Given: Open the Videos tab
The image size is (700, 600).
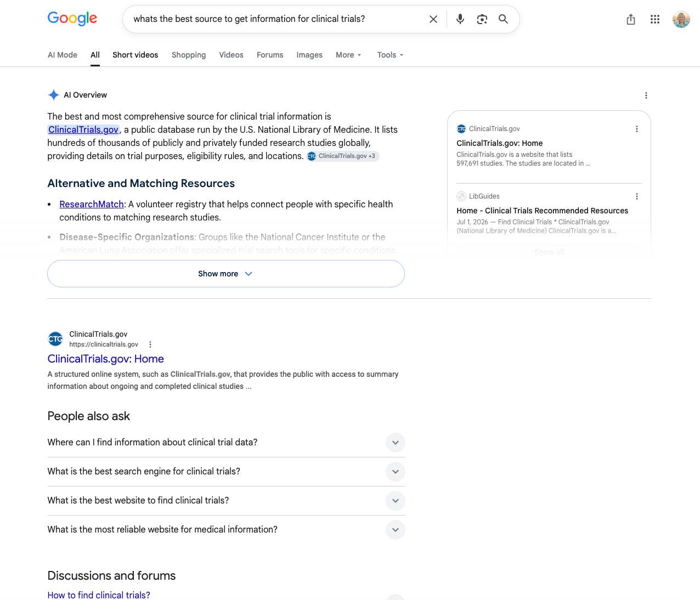Looking at the screenshot, I should tap(231, 55).
